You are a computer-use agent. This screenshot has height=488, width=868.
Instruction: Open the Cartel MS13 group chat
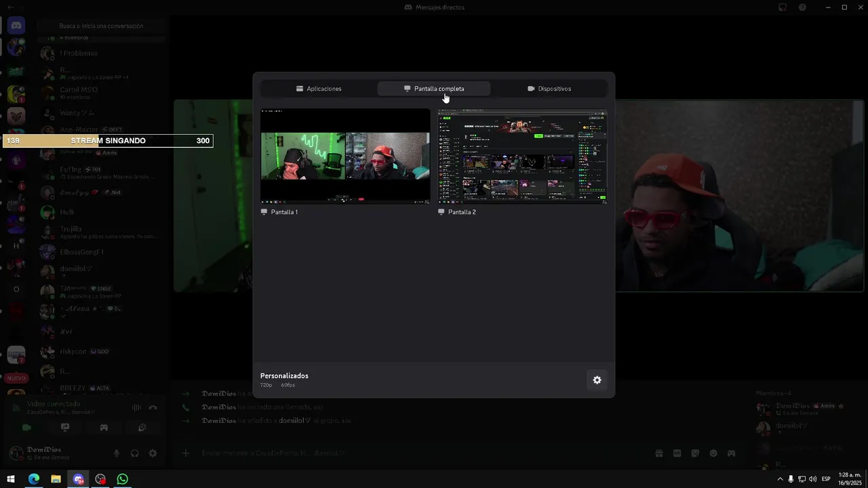tap(102, 93)
